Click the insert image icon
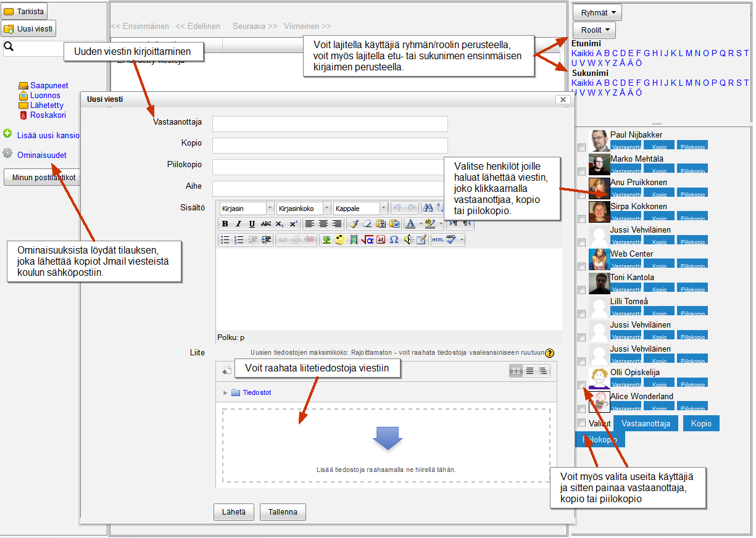The width and height of the screenshot is (756, 538). click(326, 240)
